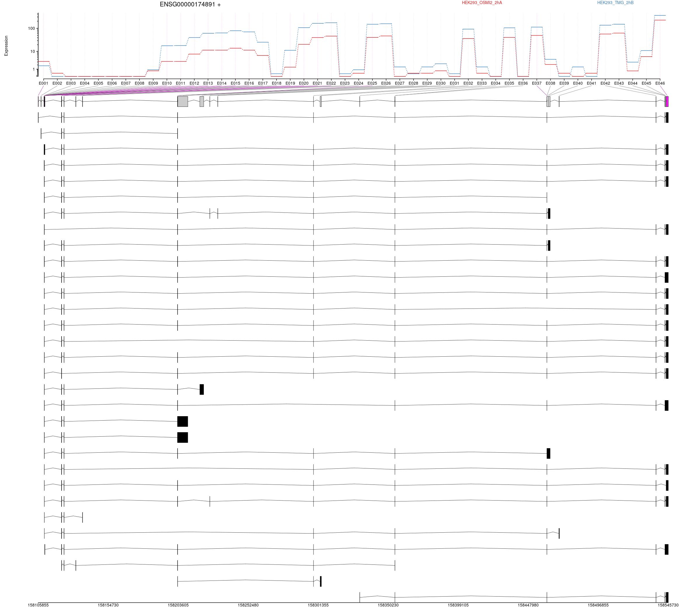
Task: Click the exon label E002
Action: 57,83
